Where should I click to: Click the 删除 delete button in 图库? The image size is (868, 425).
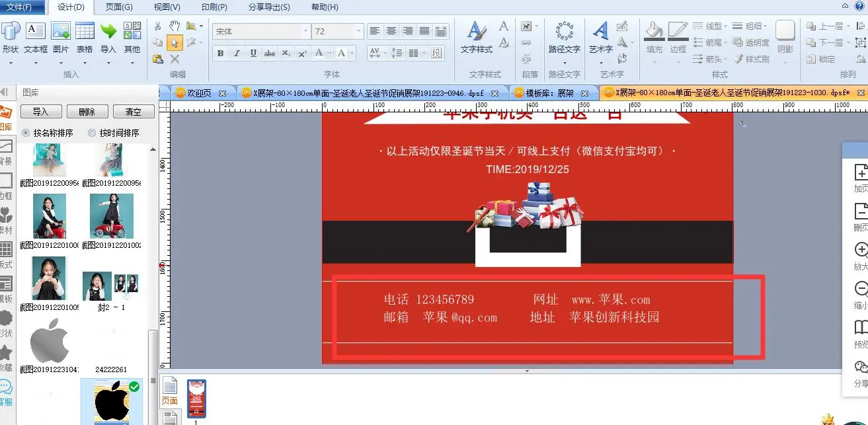point(87,112)
